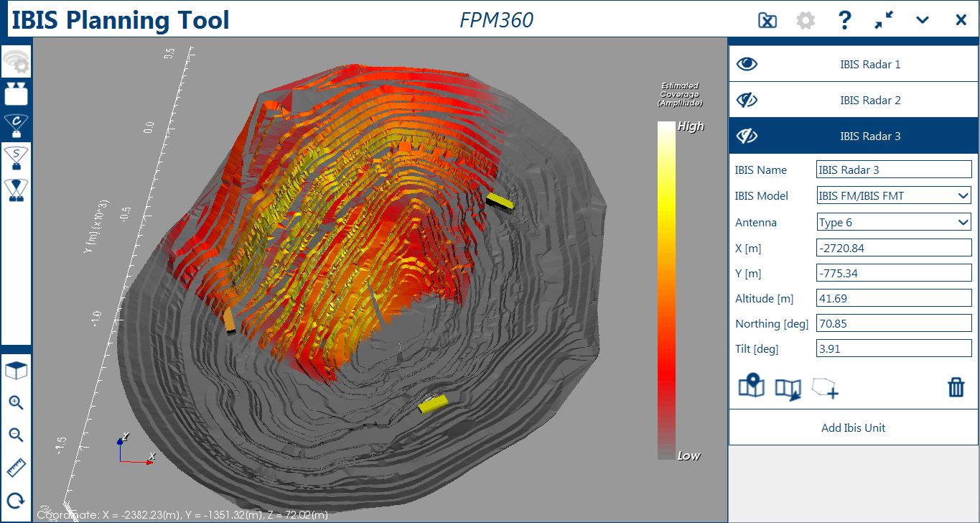Screen dimensions: 980x523
Task: Click the orange radar unit on west wall
Action: point(229,320)
